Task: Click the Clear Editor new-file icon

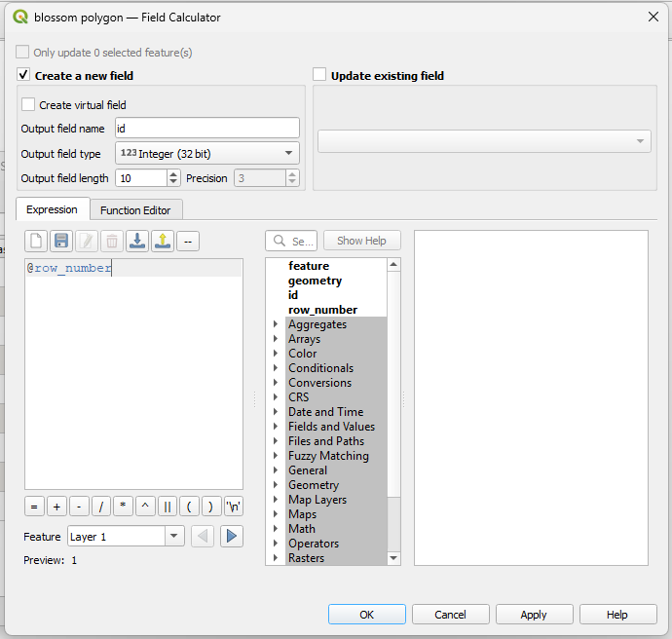Action: 36,241
